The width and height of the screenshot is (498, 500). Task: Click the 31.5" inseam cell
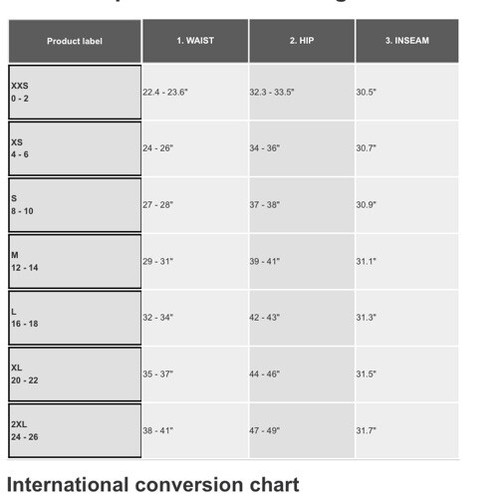click(x=407, y=374)
